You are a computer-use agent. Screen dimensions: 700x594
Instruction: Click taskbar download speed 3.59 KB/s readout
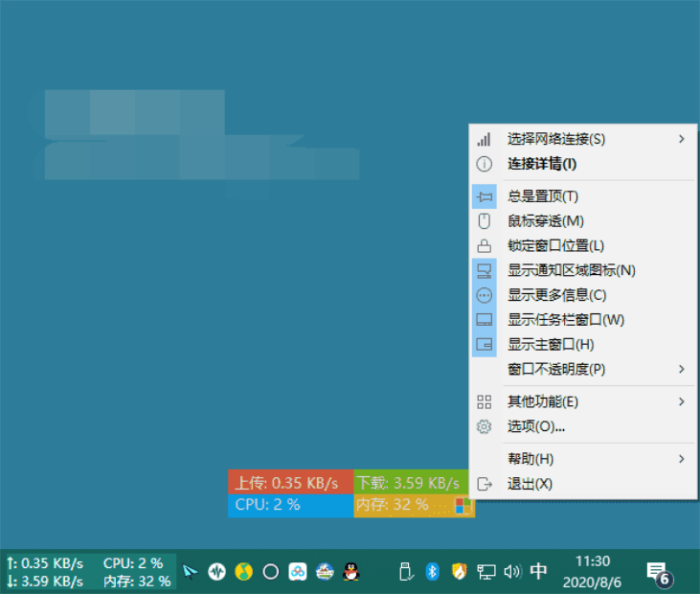click(45, 582)
